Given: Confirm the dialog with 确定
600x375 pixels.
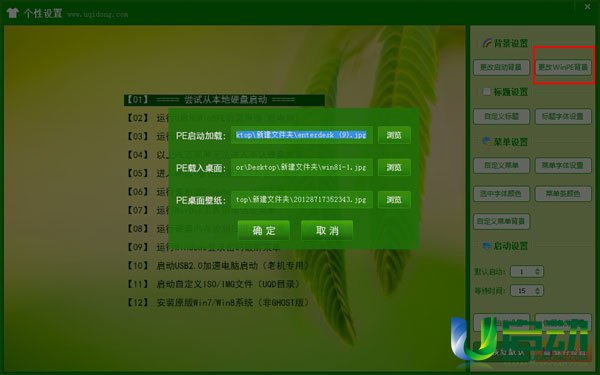Looking at the screenshot, I should tap(264, 230).
